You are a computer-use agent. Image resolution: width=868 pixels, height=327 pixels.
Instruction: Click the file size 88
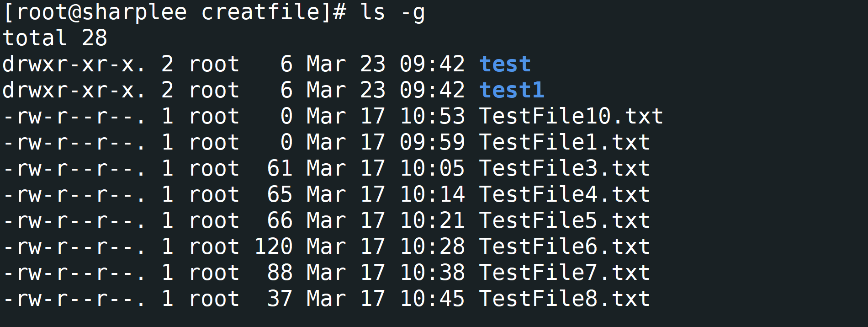280,273
